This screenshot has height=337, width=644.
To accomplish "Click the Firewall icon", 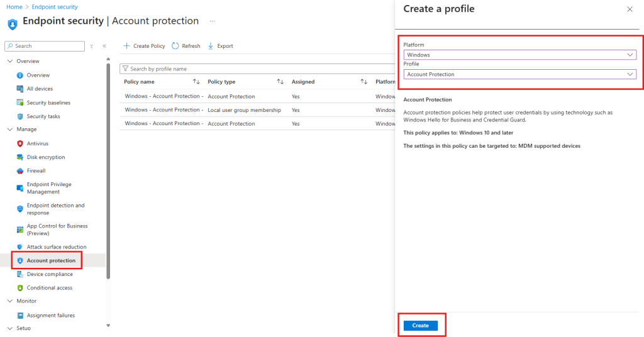I will [19, 171].
